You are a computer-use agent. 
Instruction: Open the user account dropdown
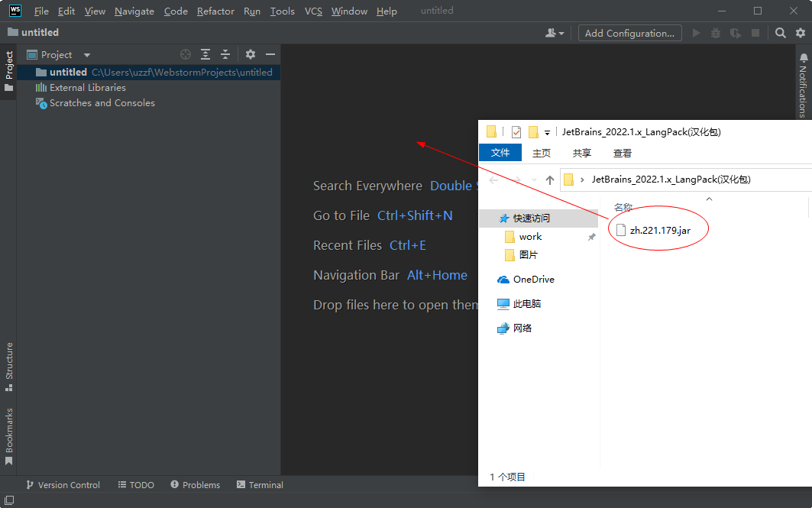pyautogui.click(x=555, y=33)
